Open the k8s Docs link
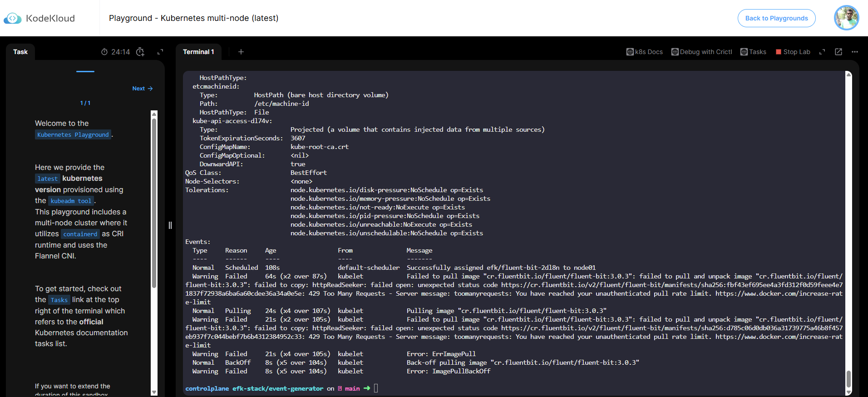 pos(645,52)
